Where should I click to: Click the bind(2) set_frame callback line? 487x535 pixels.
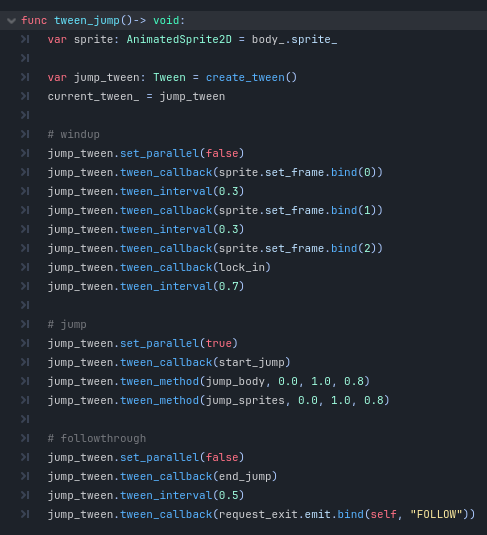pyautogui.click(x=215, y=248)
